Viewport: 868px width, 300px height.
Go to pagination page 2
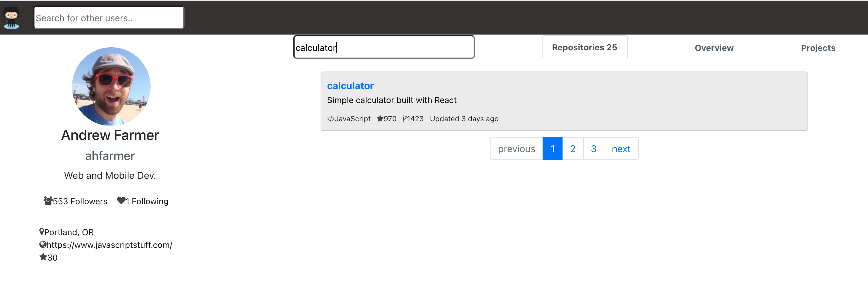(573, 148)
